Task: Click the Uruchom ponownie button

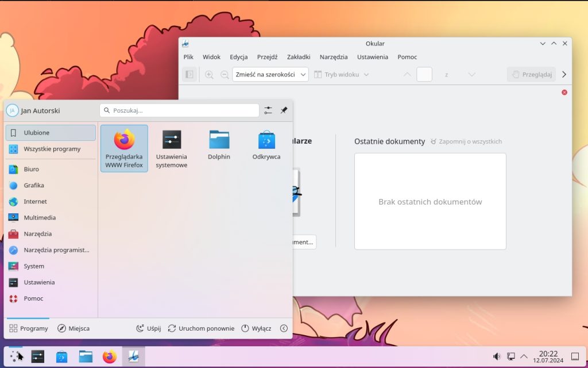Action: coord(201,328)
